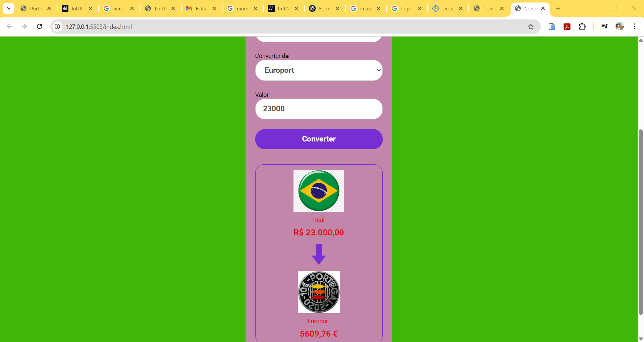Click the Converter button
Screen dimensions: 644x342
click(319, 139)
